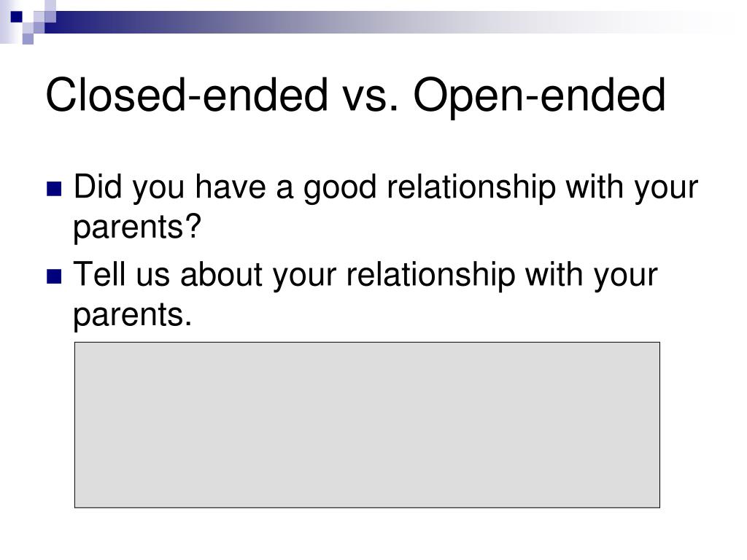The image size is (747, 560).
Task: Click the slide title Closed-ended vs. Open-ended
Action: 355,96
